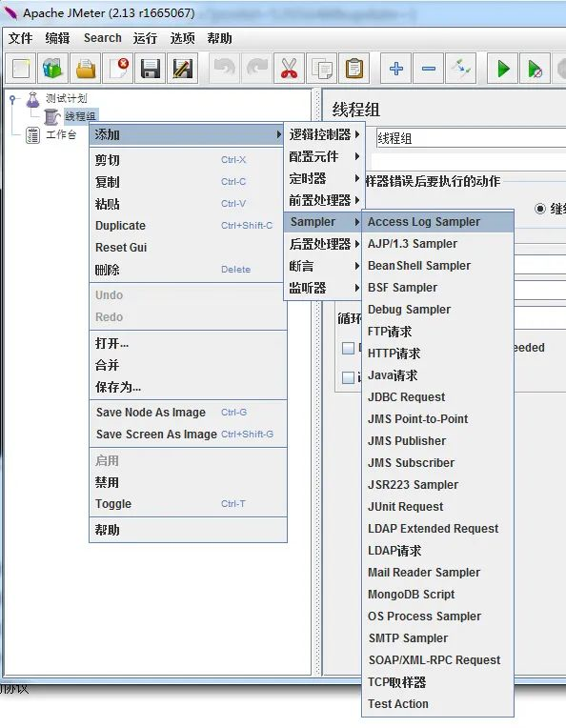This screenshot has height=728, width=566.
Task: Click the Undo arrow toolbar icon
Action: (x=225, y=69)
